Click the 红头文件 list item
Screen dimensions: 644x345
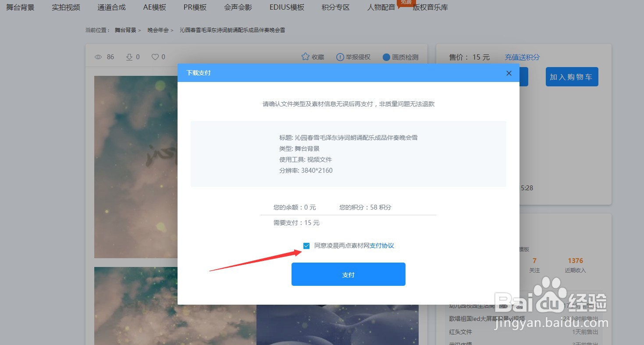(x=461, y=332)
